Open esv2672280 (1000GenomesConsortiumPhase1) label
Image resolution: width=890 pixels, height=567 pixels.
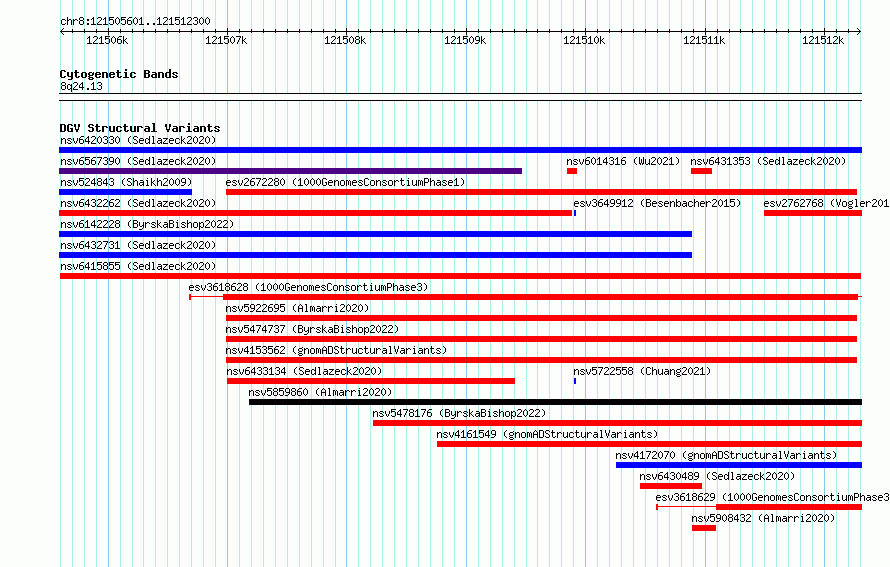(x=345, y=182)
